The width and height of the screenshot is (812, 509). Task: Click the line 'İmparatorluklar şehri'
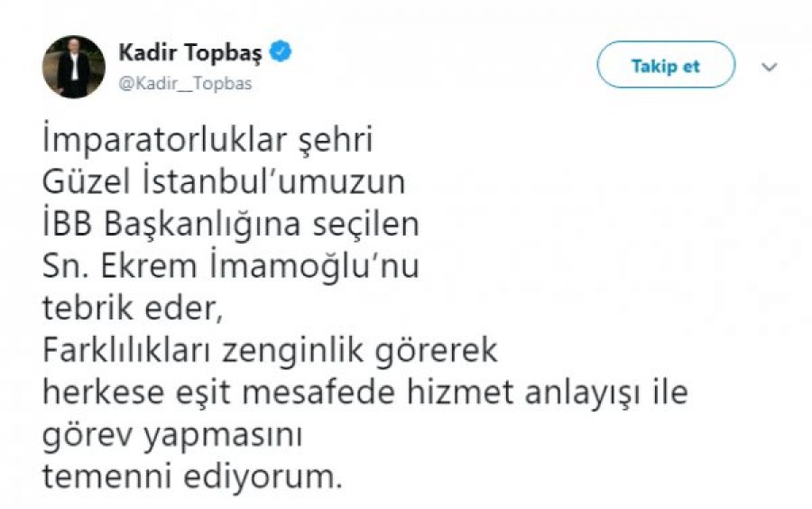(x=207, y=143)
